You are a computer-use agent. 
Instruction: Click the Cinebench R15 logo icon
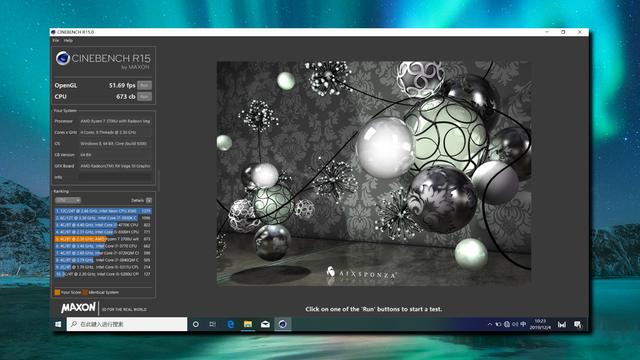pyautogui.click(x=63, y=58)
